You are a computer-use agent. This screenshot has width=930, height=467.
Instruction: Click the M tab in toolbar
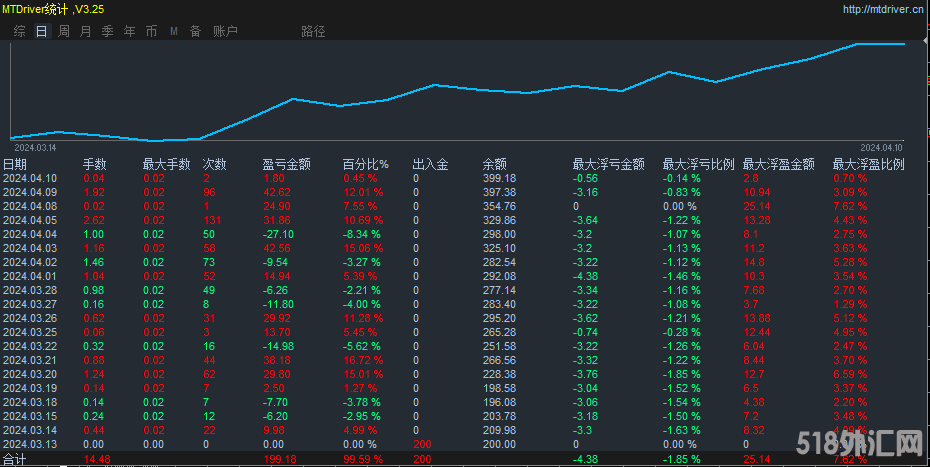click(x=173, y=31)
